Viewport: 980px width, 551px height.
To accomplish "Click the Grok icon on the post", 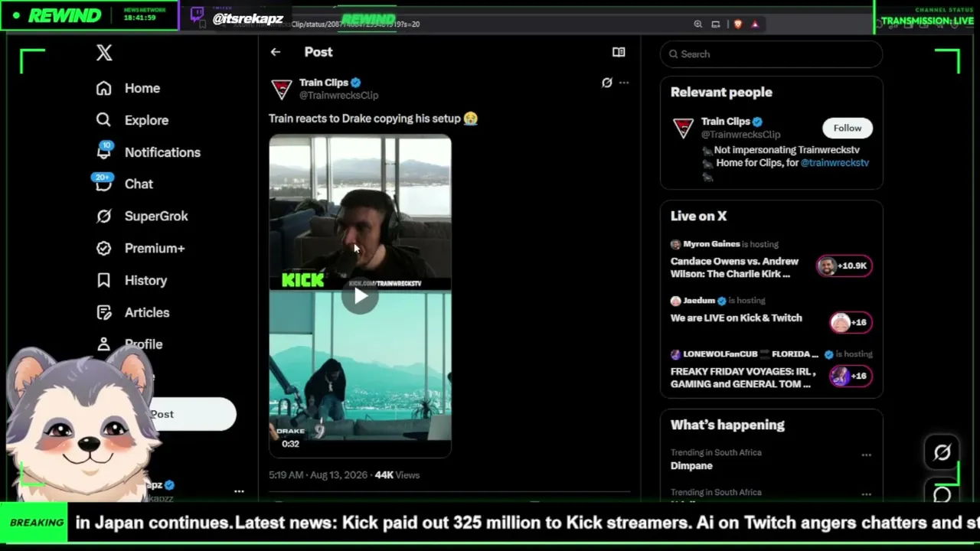I will [606, 83].
